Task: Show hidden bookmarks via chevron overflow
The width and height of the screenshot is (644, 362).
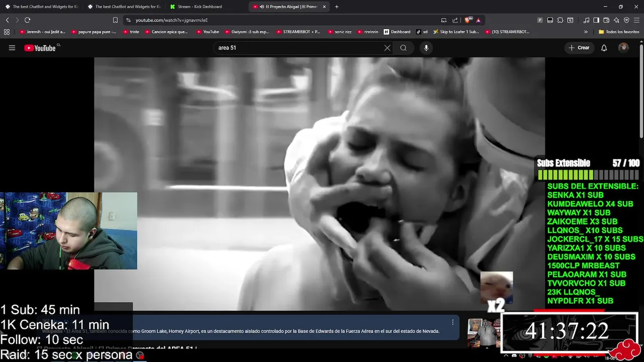Action: 586,32
